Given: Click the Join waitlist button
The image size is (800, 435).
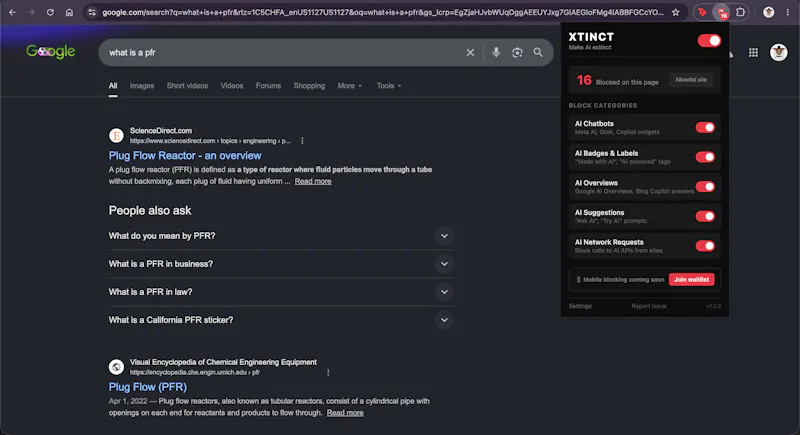Looking at the screenshot, I should click(691, 279).
